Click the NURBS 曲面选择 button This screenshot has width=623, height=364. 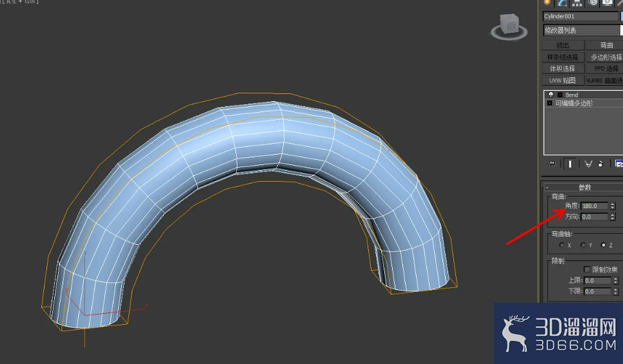(604, 80)
